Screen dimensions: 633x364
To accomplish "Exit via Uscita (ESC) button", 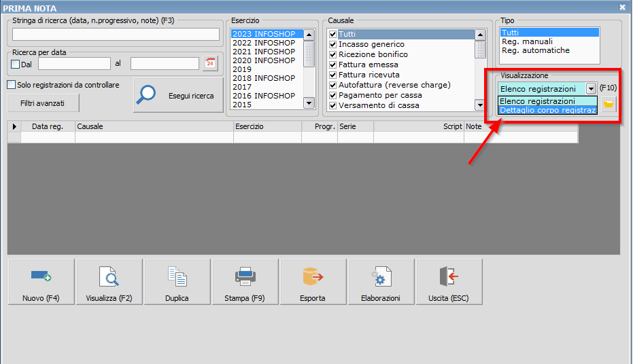I will 449,282.
